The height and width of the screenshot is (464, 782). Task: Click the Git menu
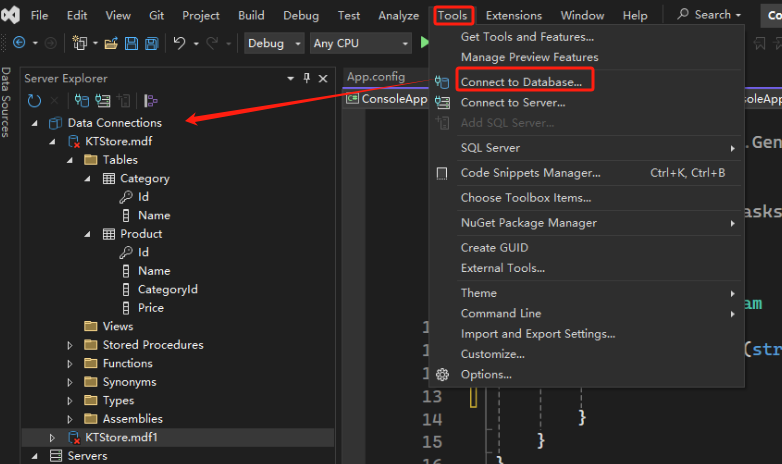click(x=156, y=15)
